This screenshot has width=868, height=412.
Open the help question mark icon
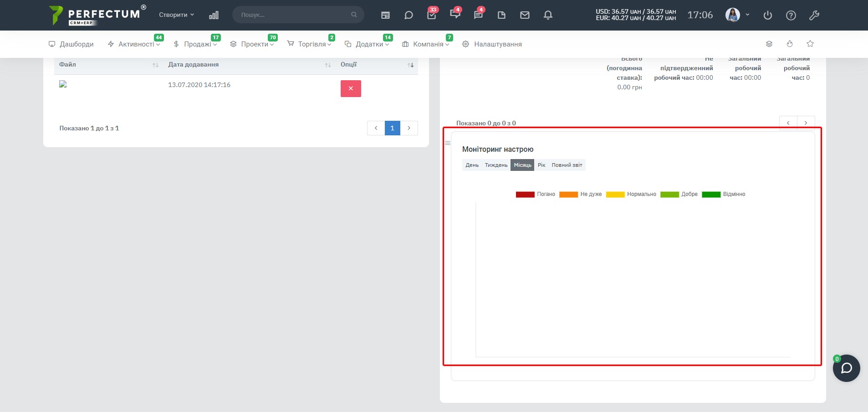pyautogui.click(x=791, y=15)
